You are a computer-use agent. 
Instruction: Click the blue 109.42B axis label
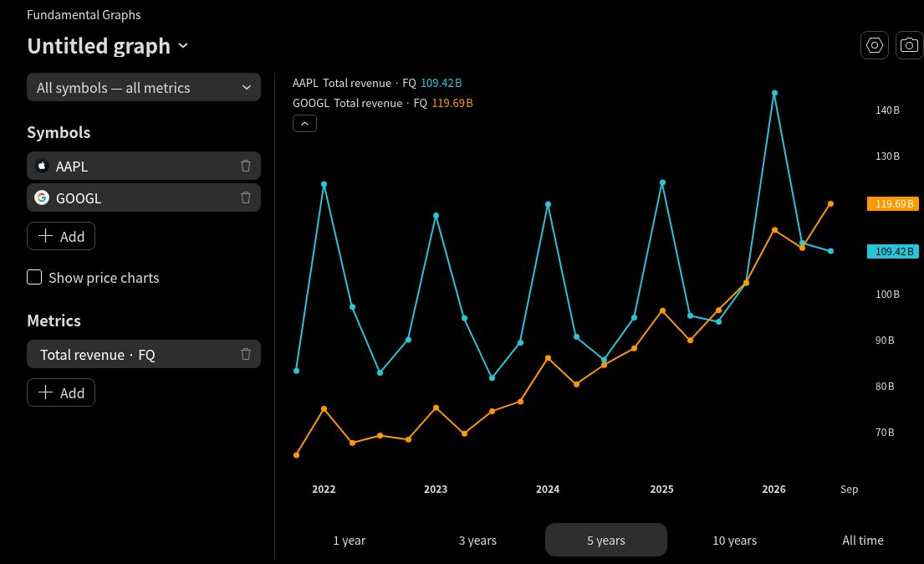(893, 251)
